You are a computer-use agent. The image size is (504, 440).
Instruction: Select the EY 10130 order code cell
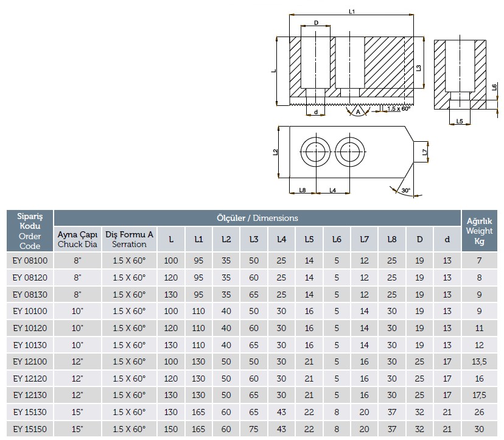30,345
